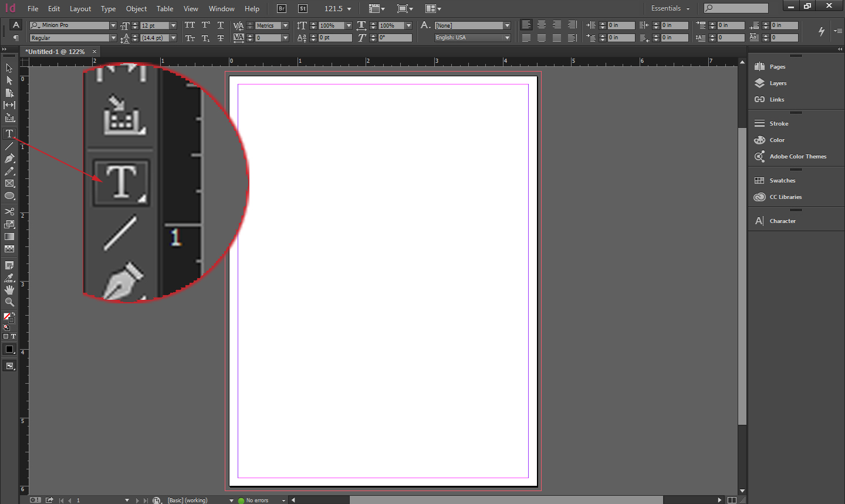Select the Type tool in the toolbar
845x504 pixels.
coord(9,133)
